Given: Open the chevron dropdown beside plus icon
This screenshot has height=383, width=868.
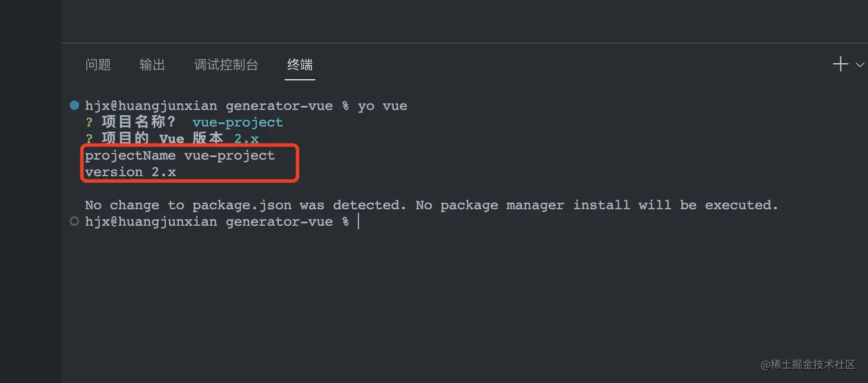Looking at the screenshot, I should (x=860, y=65).
